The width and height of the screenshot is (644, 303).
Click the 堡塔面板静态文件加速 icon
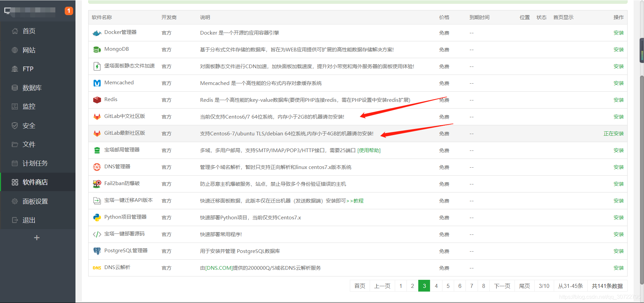97,67
